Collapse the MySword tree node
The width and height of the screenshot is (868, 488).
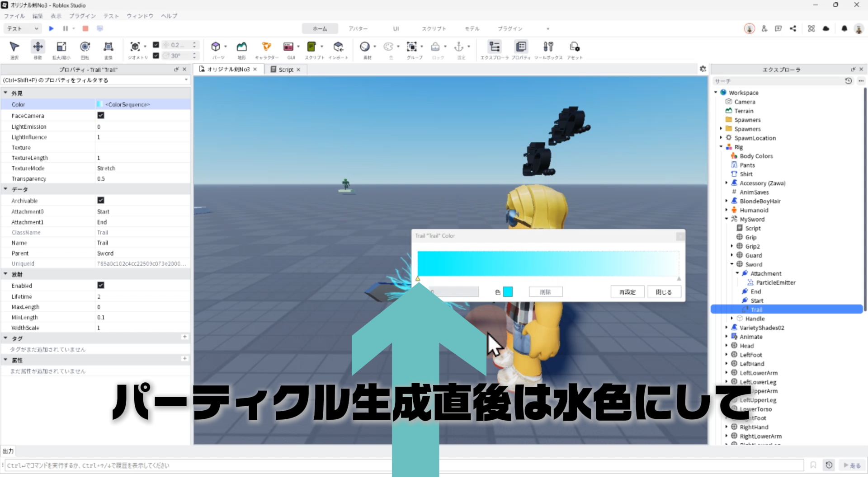coord(726,219)
